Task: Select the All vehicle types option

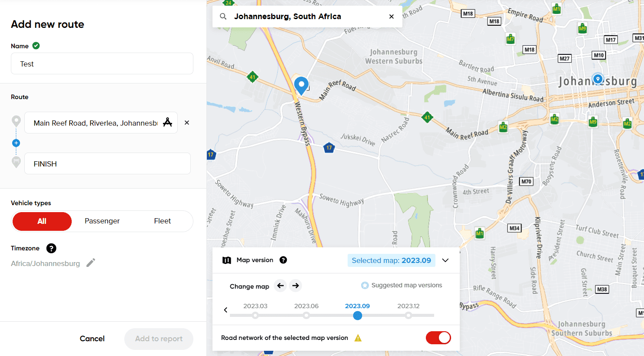Action: pos(42,221)
